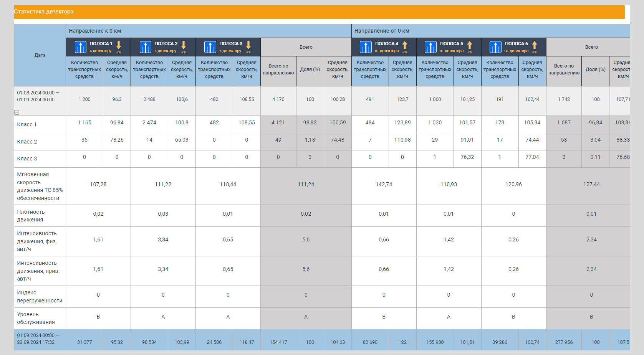Click the Полоса 2 lane icon

145,47
